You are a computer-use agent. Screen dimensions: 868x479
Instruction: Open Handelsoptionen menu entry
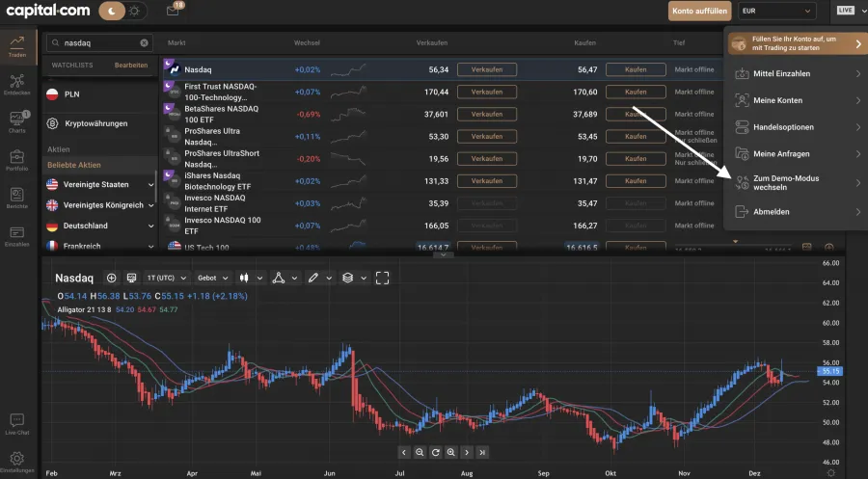(798, 127)
